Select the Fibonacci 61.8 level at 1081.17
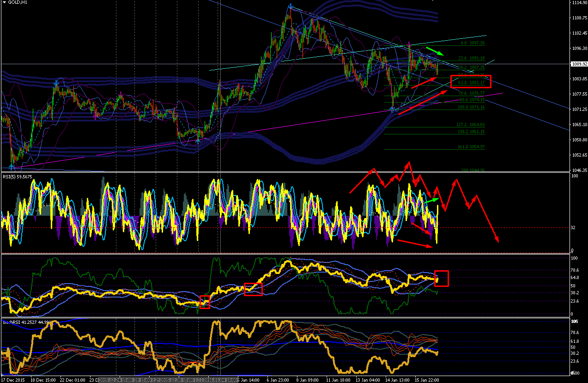 [471, 83]
